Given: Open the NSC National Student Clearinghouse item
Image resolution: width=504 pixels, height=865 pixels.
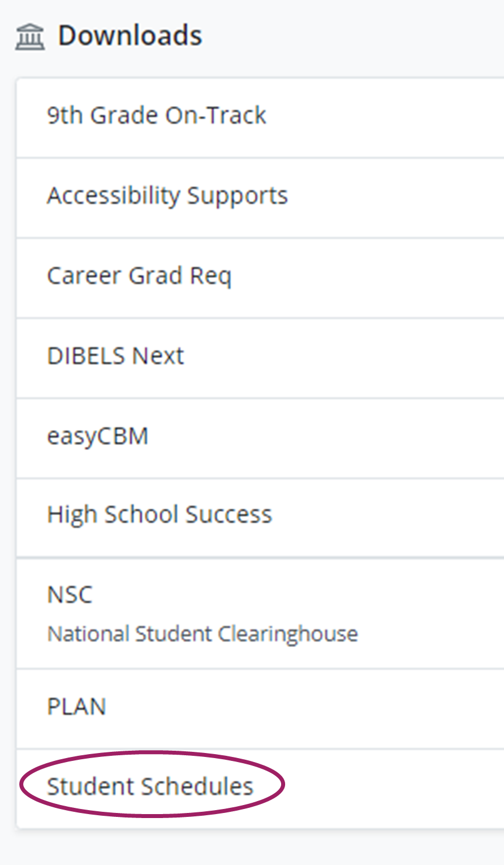Looking at the screenshot, I should click(70, 595).
